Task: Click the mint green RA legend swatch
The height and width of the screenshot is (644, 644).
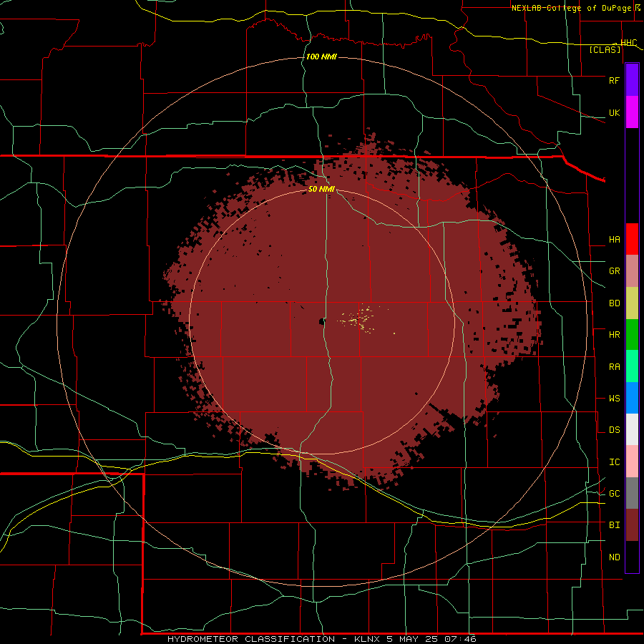Action: (632, 366)
